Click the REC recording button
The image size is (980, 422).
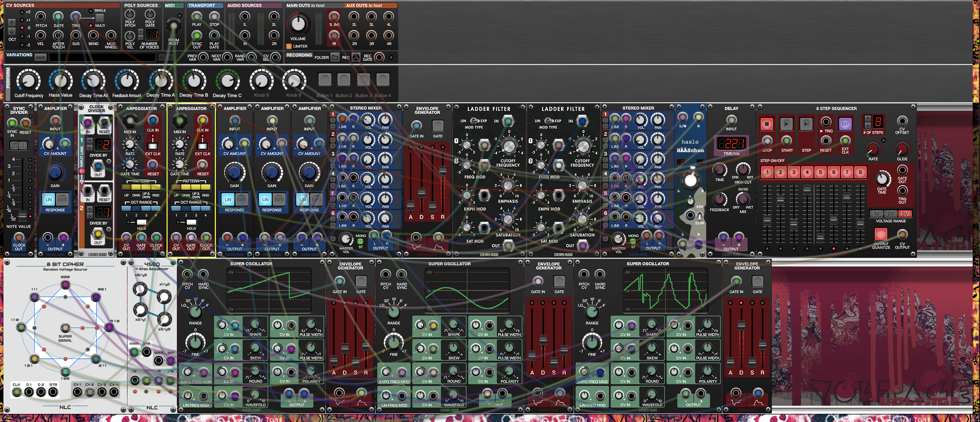(356, 57)
